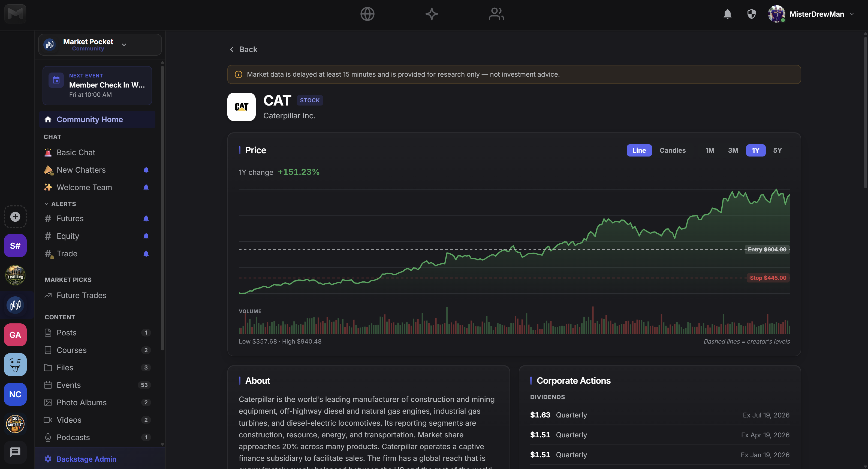Select the 5Y chart range

pos(777,150)
